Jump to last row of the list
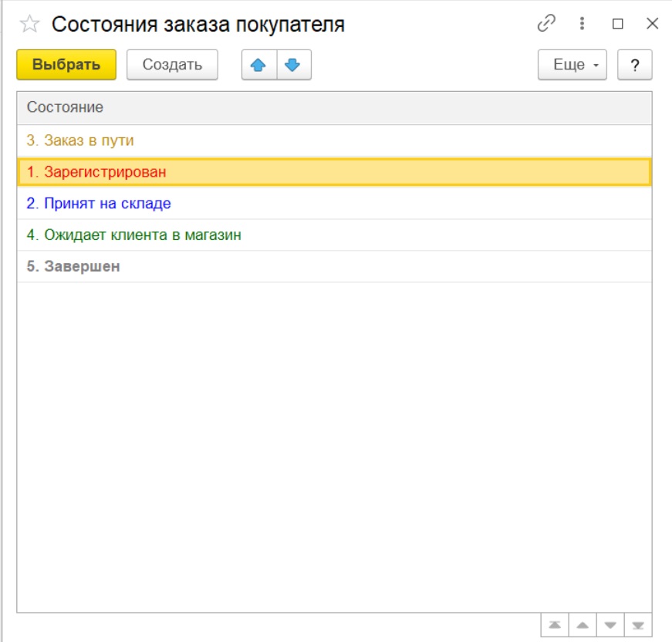The width and height of the screenshot is (672, 642). coord(637,625)
